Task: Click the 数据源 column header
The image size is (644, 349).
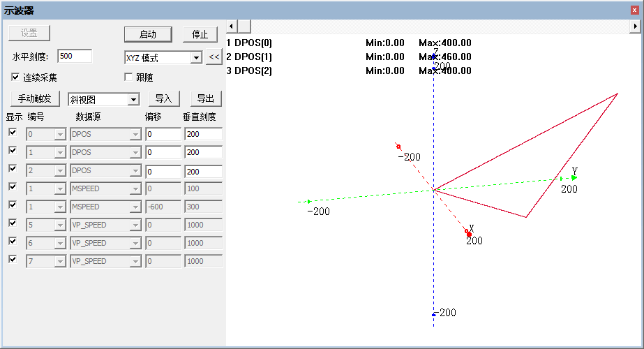Action: [88, 117]
